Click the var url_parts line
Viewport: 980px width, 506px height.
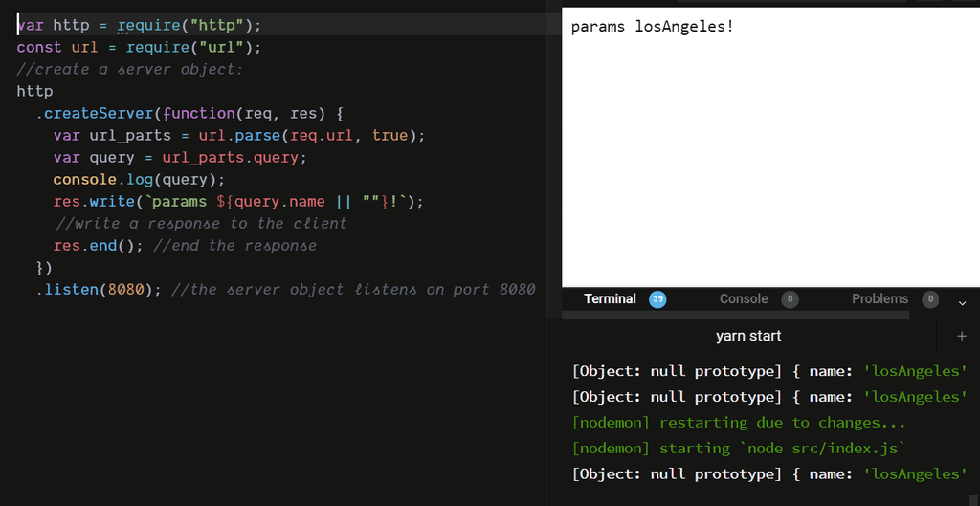tap(239, 136)
